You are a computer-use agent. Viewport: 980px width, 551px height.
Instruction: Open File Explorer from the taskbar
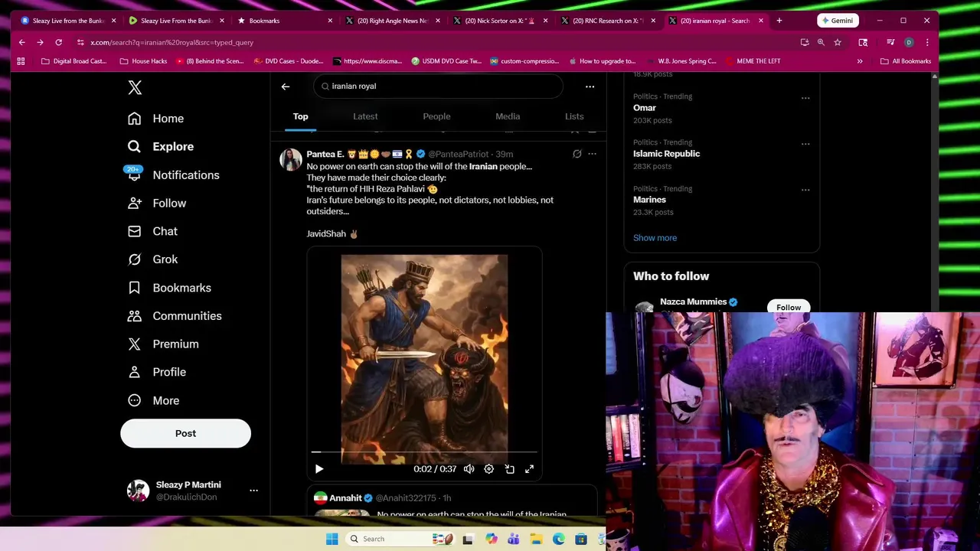coord(537,539)
